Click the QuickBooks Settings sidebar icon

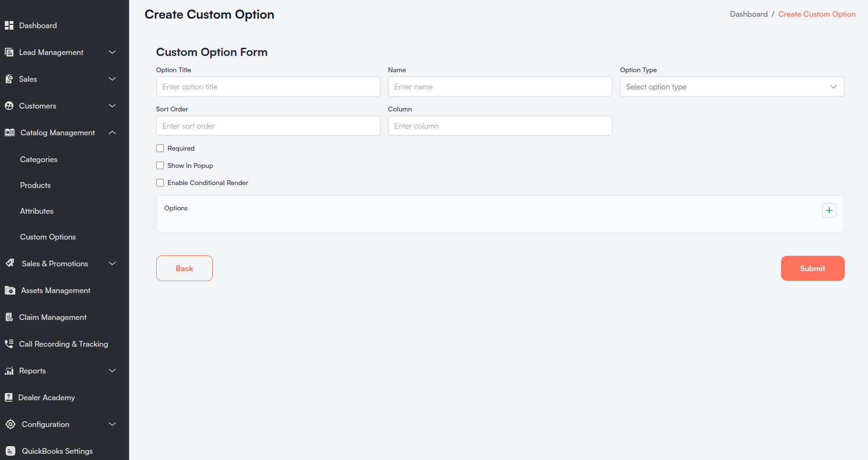(x=11, y=451)
